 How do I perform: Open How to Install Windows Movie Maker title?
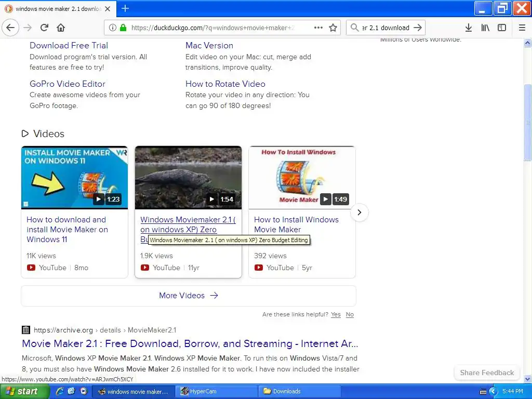[x=296, y=224]
